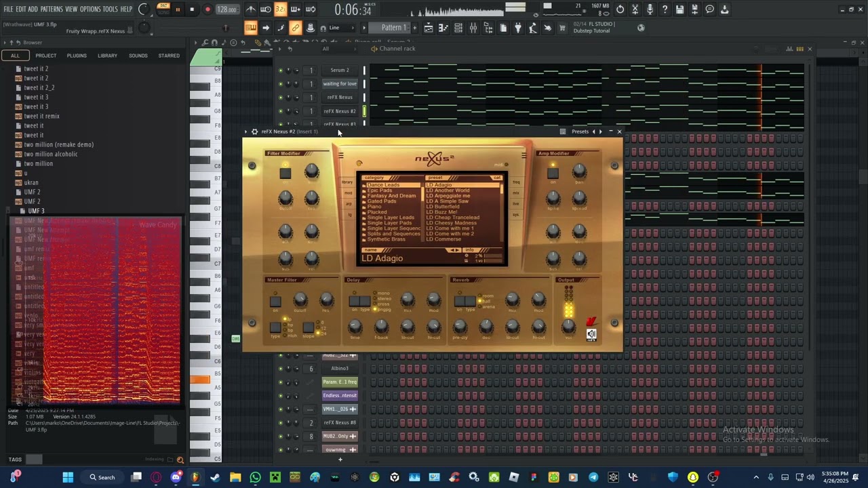Image resolution: width=868 pixels, height=488 pixels.
Task: Mute the waiting for love channel
Action: [x=280, y=83]
